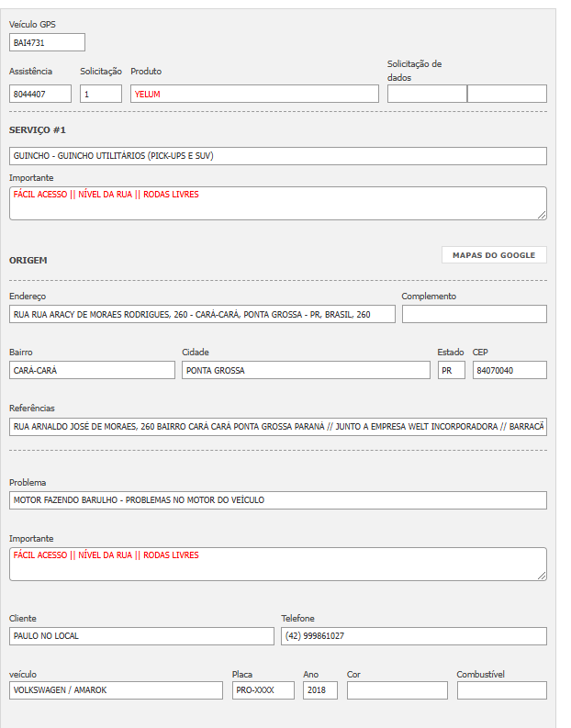Click the Solicitação field containing 1
571x728 pixels.
(x=101, y=94)
